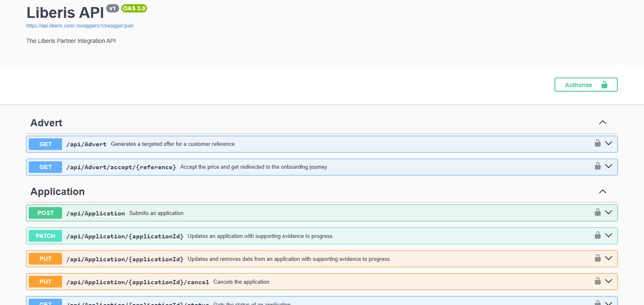The height and width of the screenshot is (305, 644).
Task: Click lock icon on PATCH Application row
Action: pyautogui.click(x=597, y=235)
